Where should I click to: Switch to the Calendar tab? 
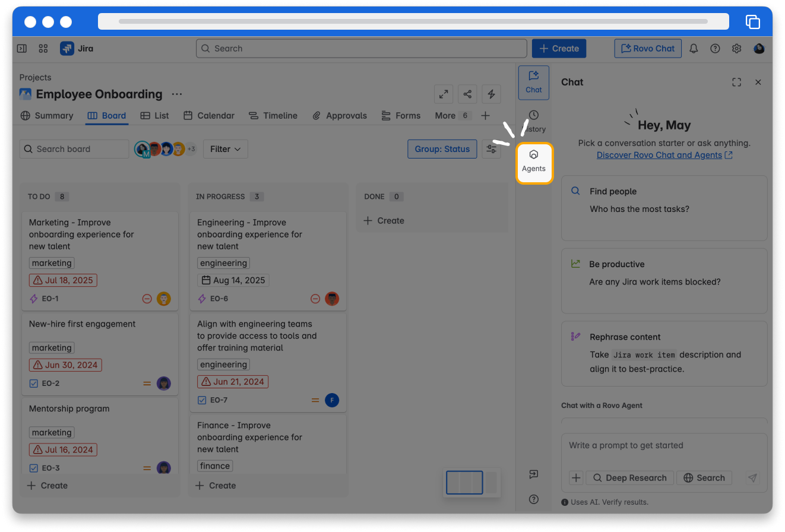tap(209, 116)
